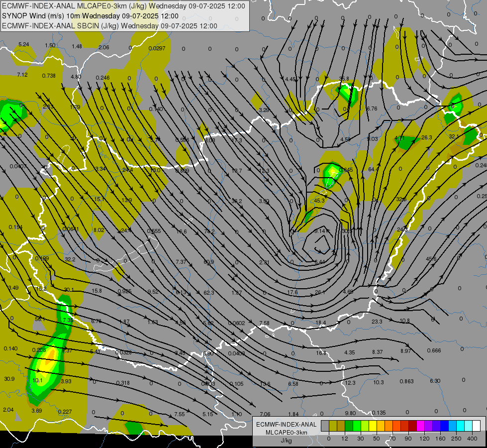
Task: Click the 'J/kg' unit label in legend
Action: [x=286, y=441]
